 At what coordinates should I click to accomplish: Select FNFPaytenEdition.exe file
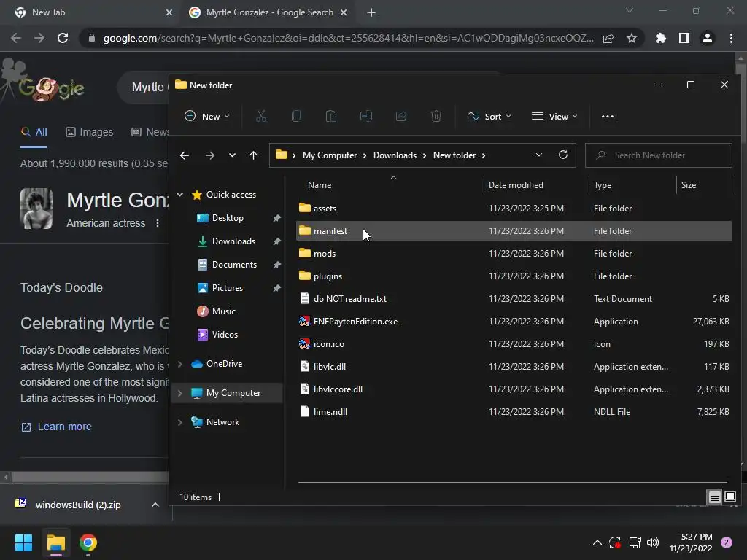[x=514, y=322]
